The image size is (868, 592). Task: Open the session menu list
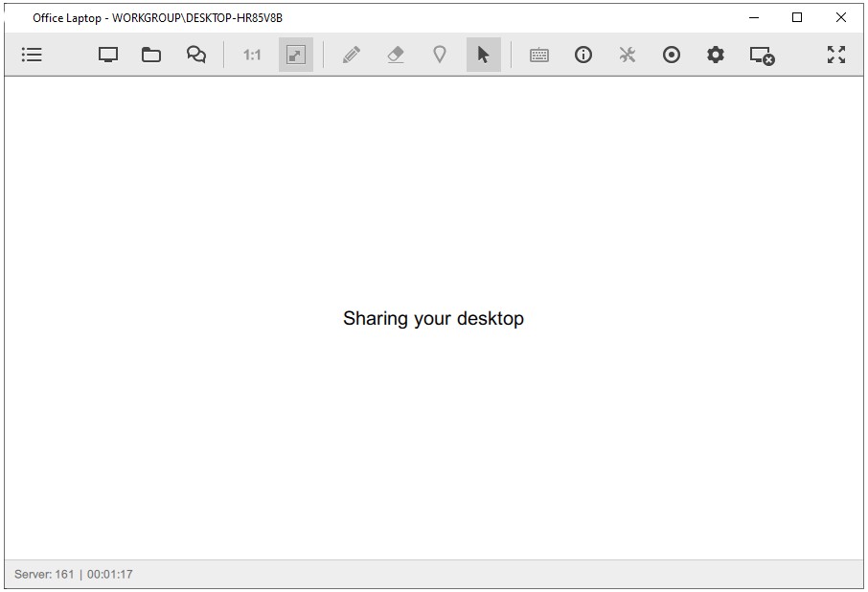point(32,55)
